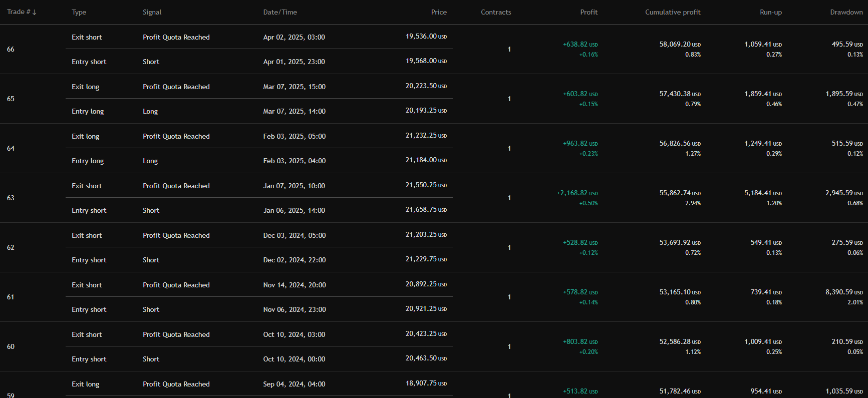The width and height of the screenshot is (868, 398).
Task: Click exit date Feb 03, 2025, 05:00
Action: point(295,136)
